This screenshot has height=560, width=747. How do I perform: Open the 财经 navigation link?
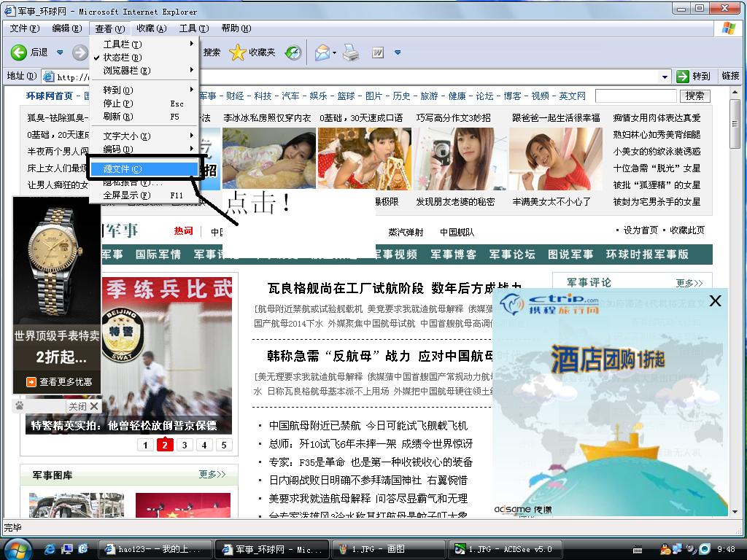click(235, 96)
